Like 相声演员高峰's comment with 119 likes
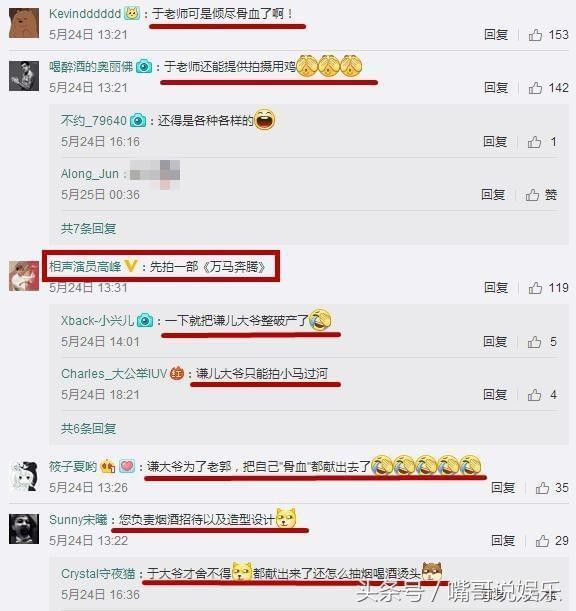The width and height of the screenshot is (576, 611). [x=535, y=288]
